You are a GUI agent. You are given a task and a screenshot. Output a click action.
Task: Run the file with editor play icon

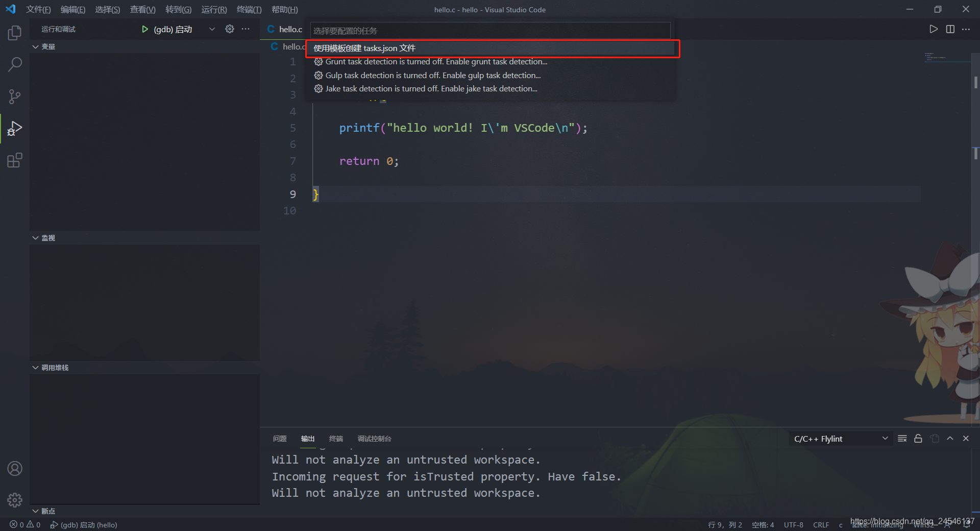click(934, 29)
